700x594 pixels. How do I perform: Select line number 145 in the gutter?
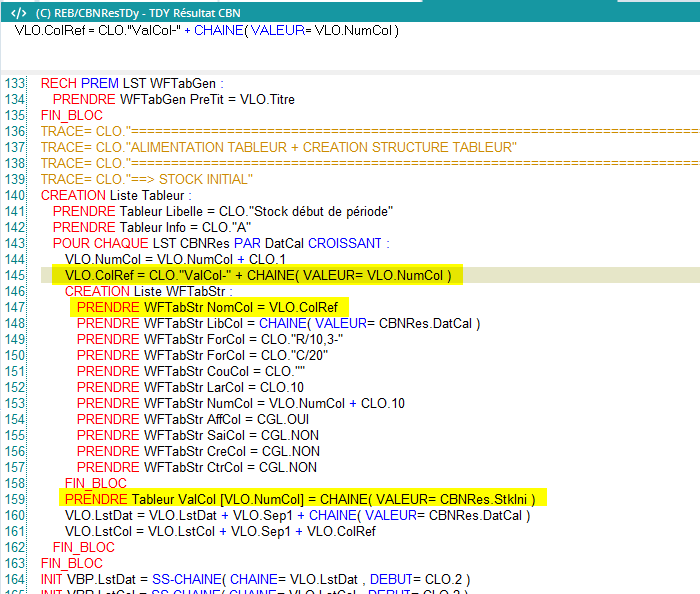coord(14,275)
